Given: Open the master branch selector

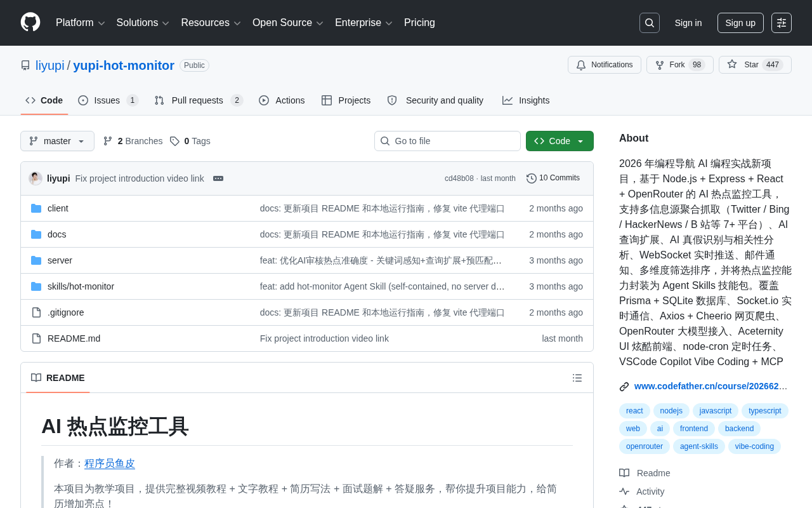Looking at the screenshot, I should (57, 141).
